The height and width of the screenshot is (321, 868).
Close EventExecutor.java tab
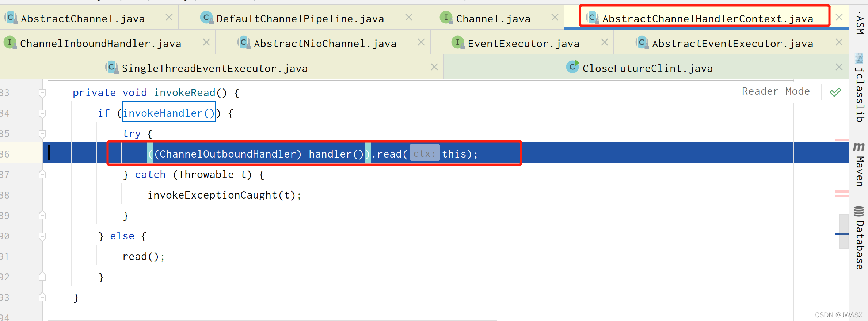pyautogui.click(x=605, y=42)
